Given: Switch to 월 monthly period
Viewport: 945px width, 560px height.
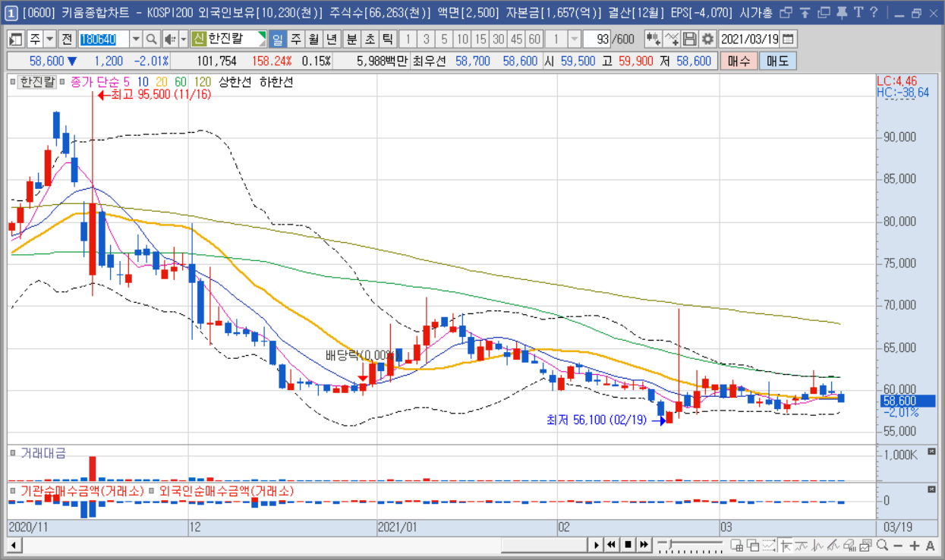Looking at the screenshot, I should click(313, 39).
